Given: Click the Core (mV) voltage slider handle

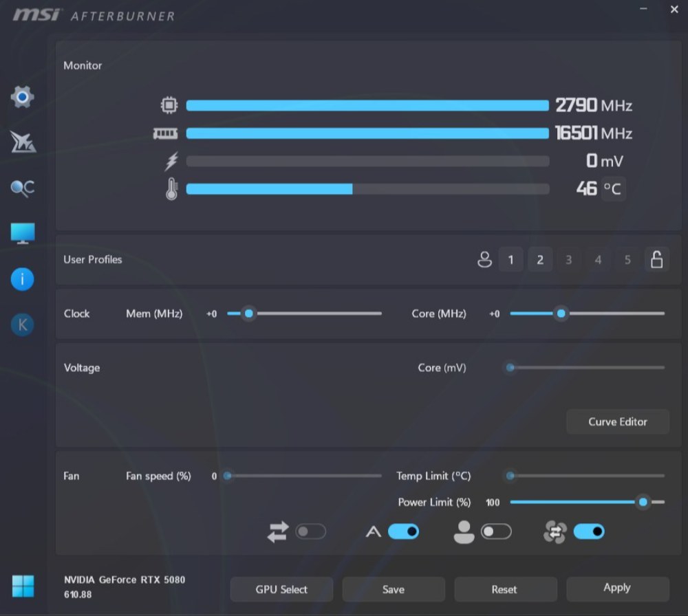Looking at the screenshot, I should click(510, 367).
